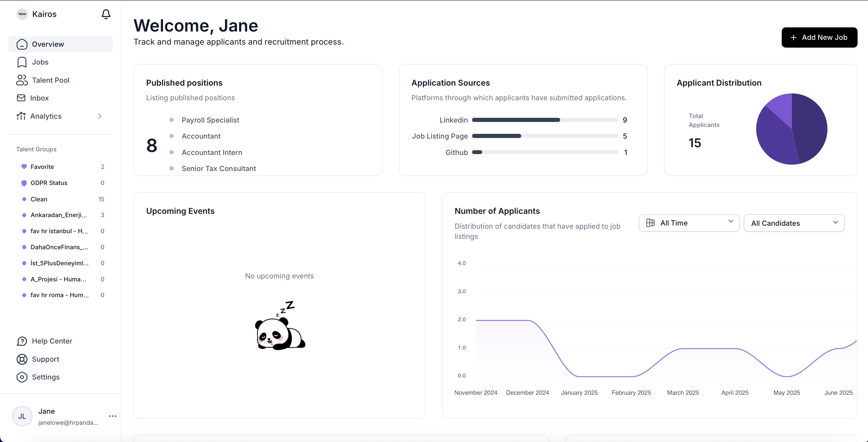Click the Support lifebuoy icon

(x=22, y=359)
